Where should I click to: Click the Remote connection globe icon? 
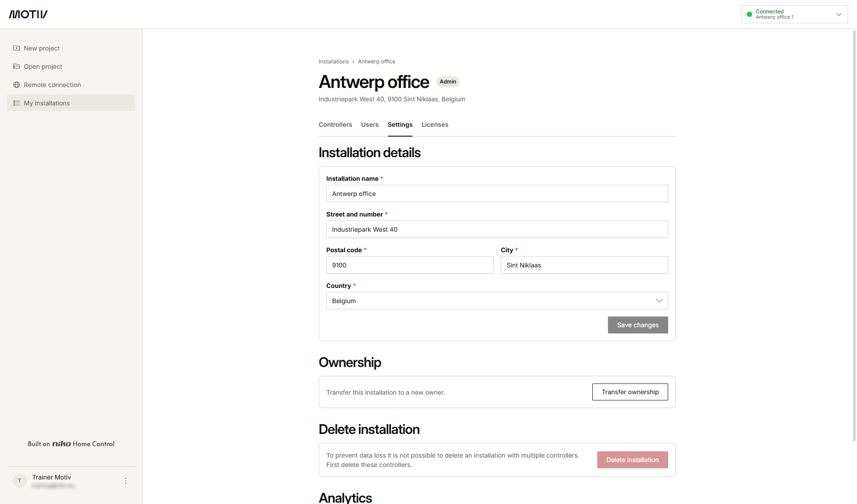pyautogui.click(x=17, y=85)
